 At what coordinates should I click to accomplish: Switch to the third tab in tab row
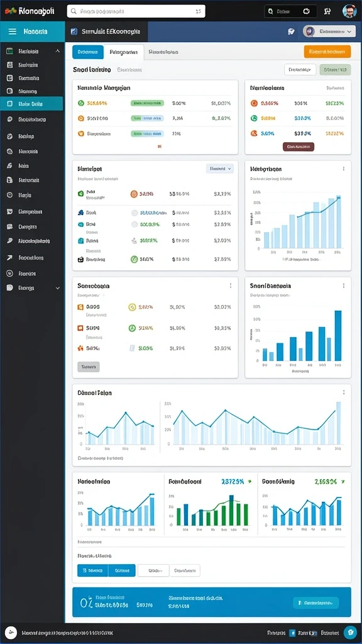point(163,52)
